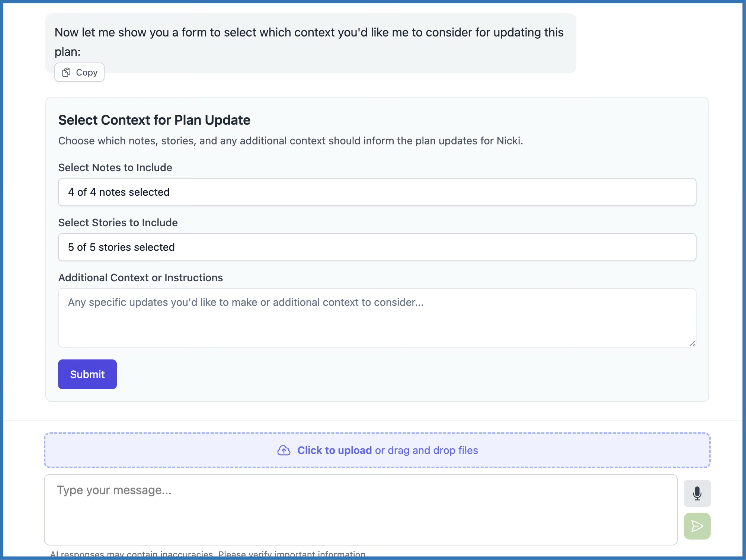This screenshot has width=746, height=560.
Task: Click the "Select Stories to Include" label
Action: [x=118, y=223]
